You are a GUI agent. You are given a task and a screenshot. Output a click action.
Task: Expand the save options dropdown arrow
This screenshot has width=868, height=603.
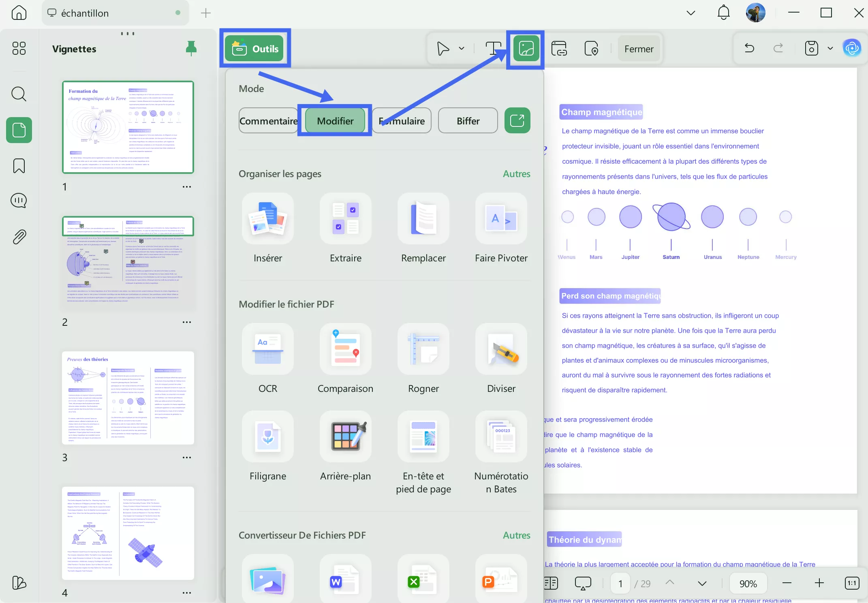pyautogui.click(x=830, y=49)
